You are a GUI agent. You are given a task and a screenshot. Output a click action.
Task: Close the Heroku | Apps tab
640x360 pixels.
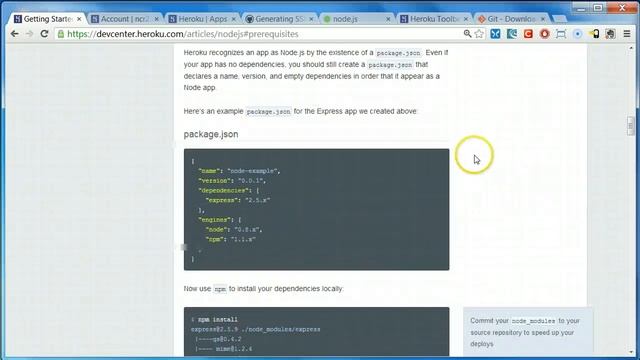(234, 19)
